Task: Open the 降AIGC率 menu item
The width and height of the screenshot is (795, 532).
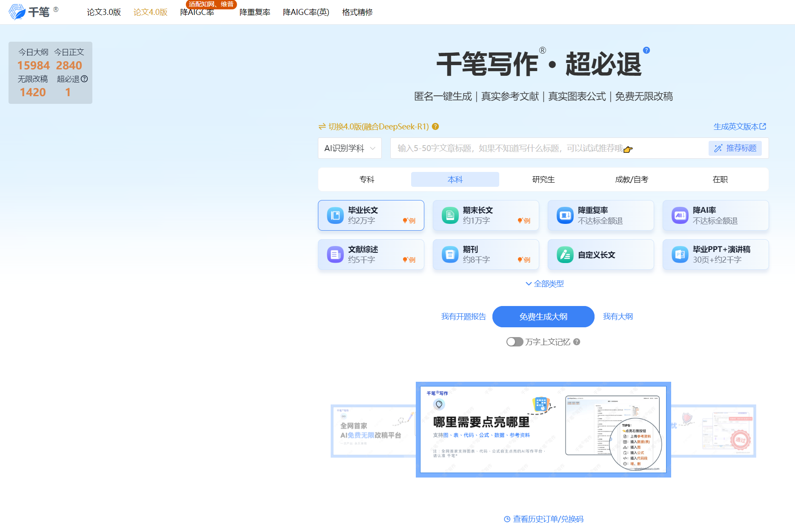Action: tap(197, 12)
